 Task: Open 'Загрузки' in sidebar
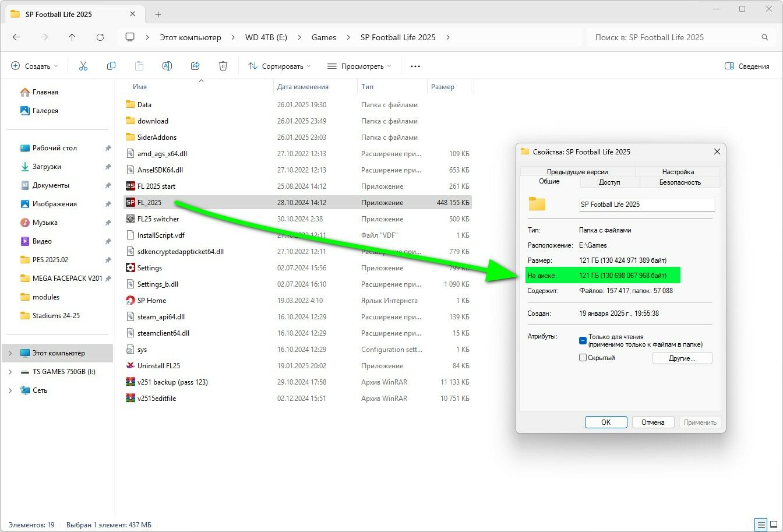tap(47, 167)
